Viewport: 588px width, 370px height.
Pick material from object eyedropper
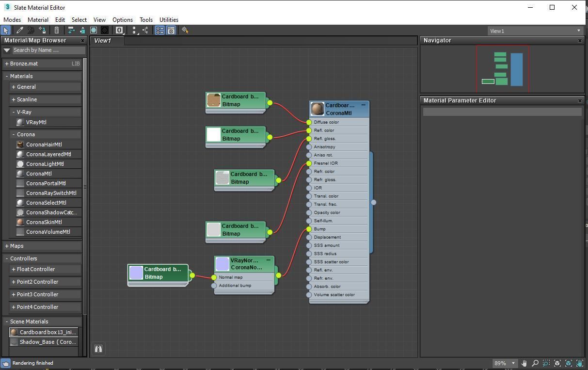[x=20, y=30]
